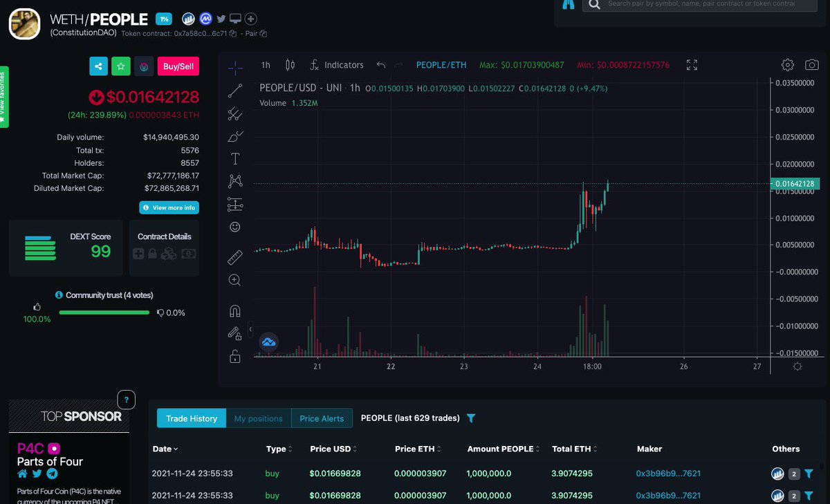The width and height of the screenshot is (830, 504).
Task: Click the PEOPLE token avatar image
Action: pos(25,24)
